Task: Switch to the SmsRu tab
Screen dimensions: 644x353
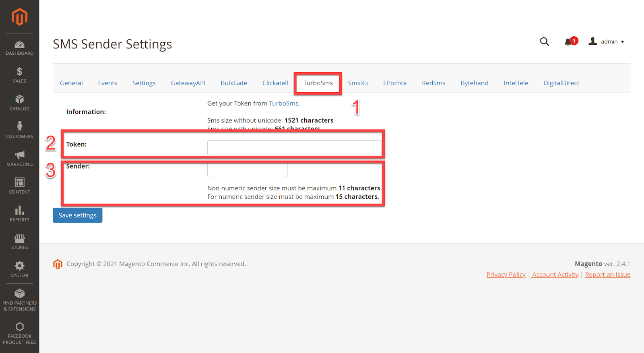Action: coord(358,83)
